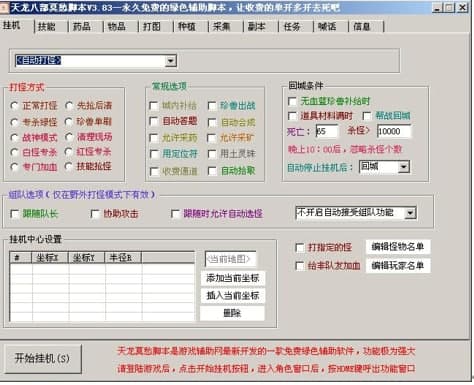
Task: Click the 死亡 count input field
Action: tap(327, 131)
